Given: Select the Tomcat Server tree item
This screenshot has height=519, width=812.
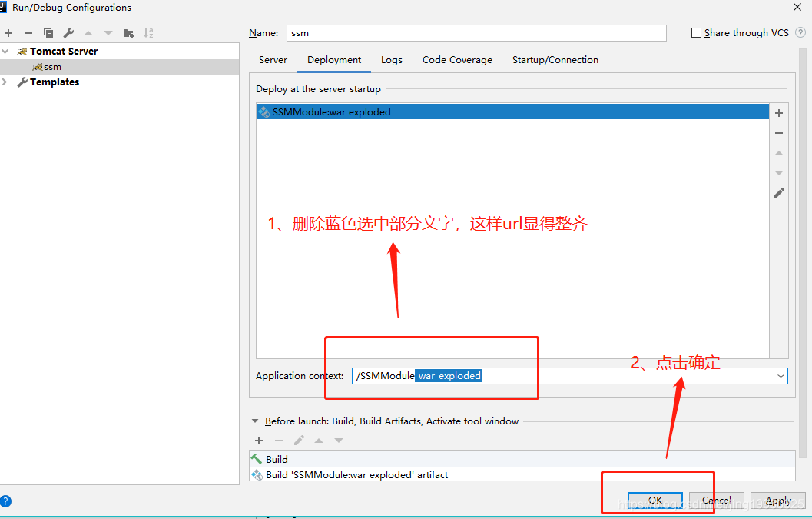Looking at the screenshot, I should tap(120, 52).
